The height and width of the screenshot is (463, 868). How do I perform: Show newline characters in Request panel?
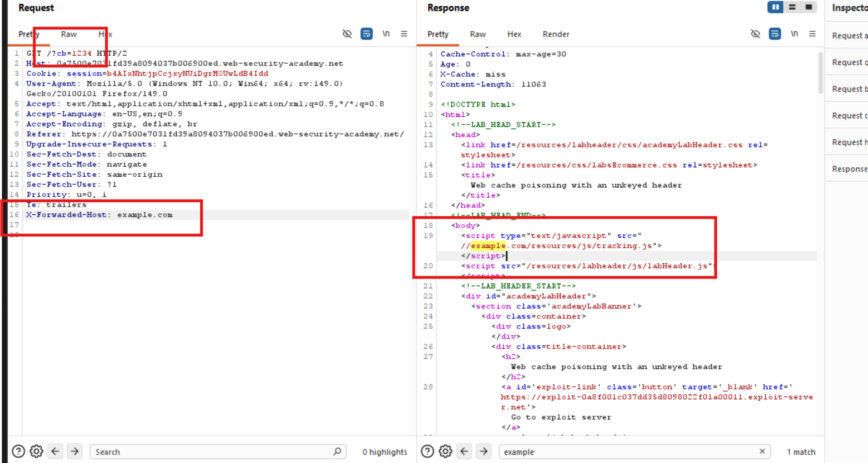click(386, 34)
